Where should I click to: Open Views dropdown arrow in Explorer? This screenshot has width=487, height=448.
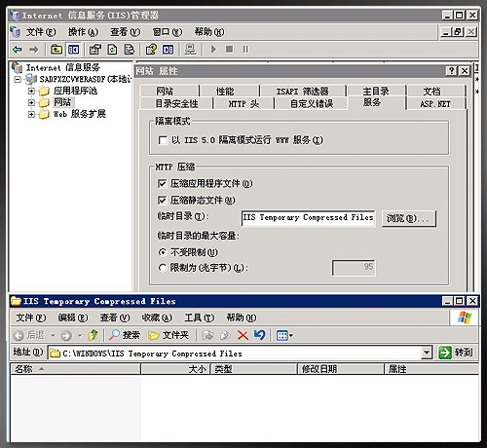291,335
